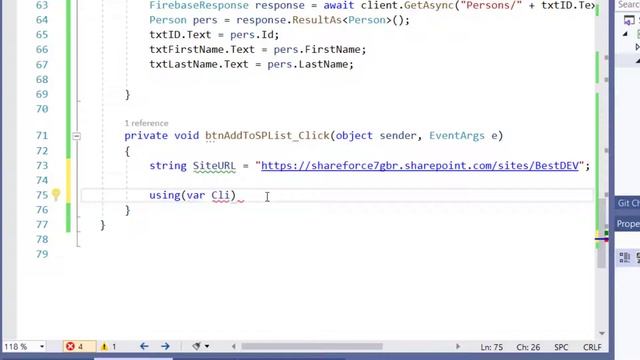Click the 'Ln: 75' line indicator

click(491, 347)
